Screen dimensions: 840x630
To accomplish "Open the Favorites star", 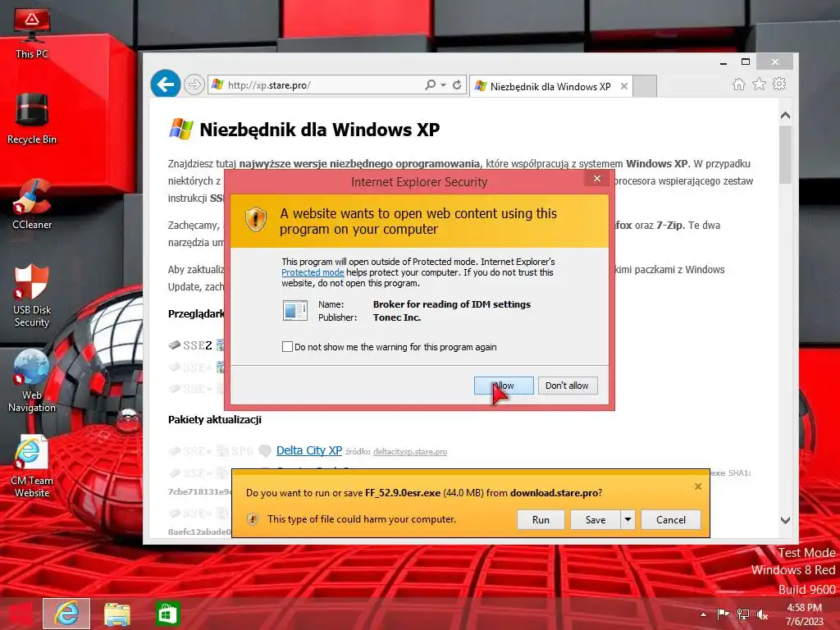I will [759, 84].
